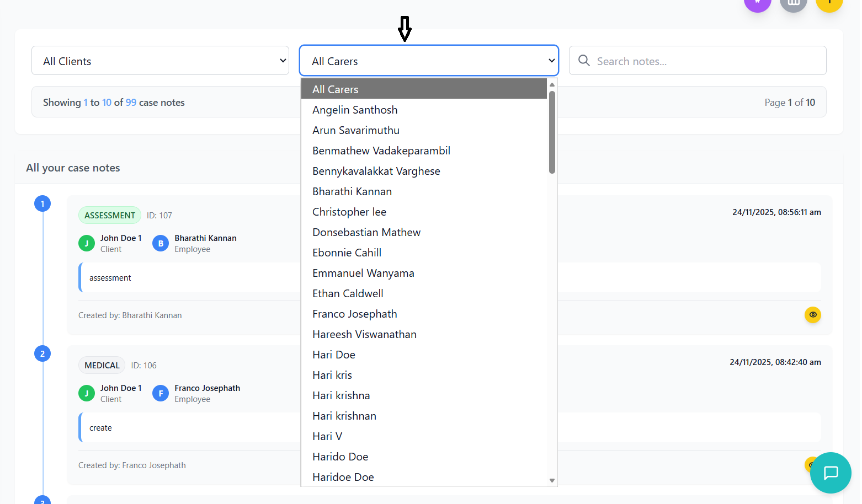Choose Ebonnie Cahill in the carer list
Screen dimensions: 862x504
(347, 253)
